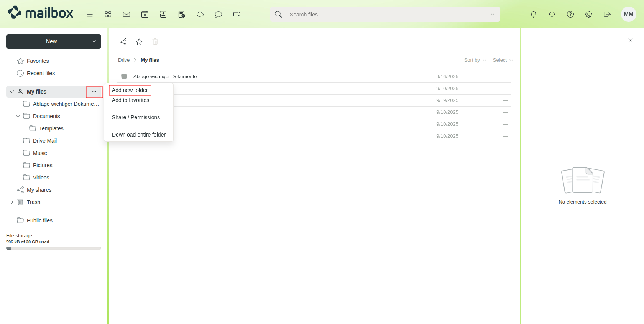The image size is (644, 324).
Task: Click the New button
Action: tap(51, 41)
